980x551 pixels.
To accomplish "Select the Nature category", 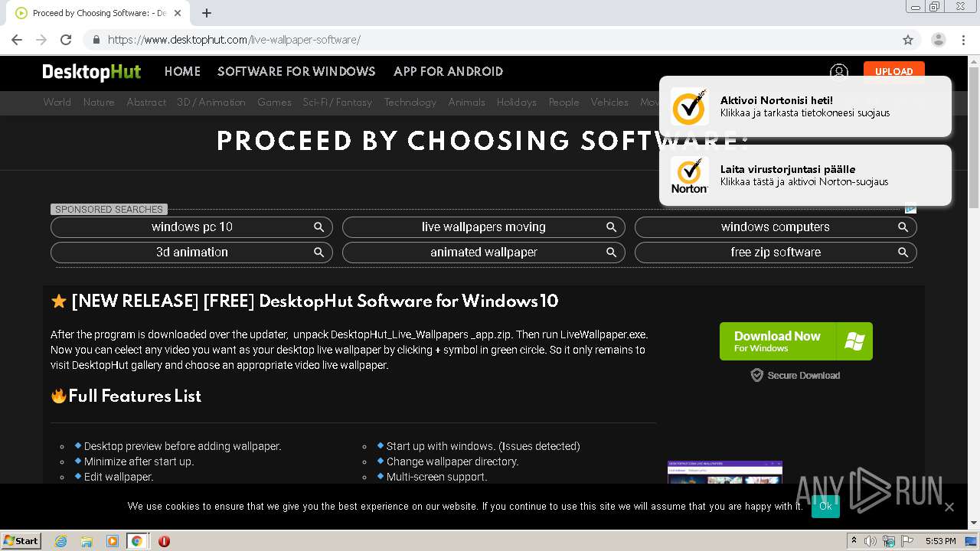I will (99, 102).
